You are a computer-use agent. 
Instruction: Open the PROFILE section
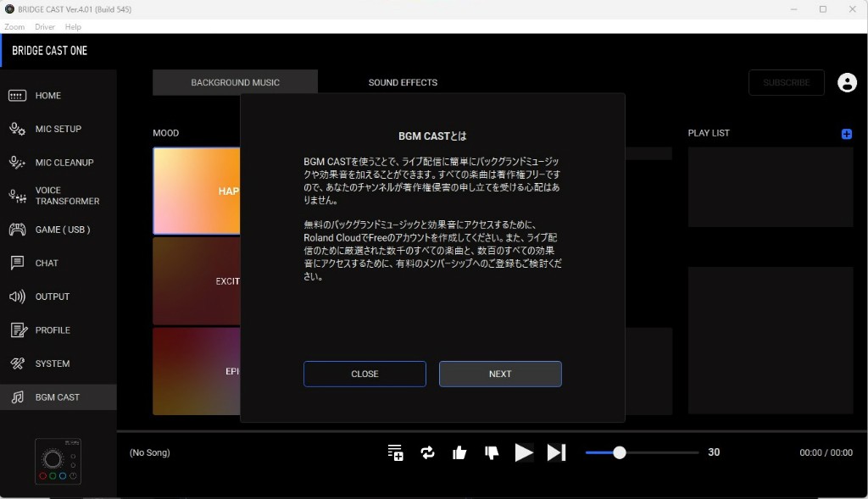tap(58, 330)
